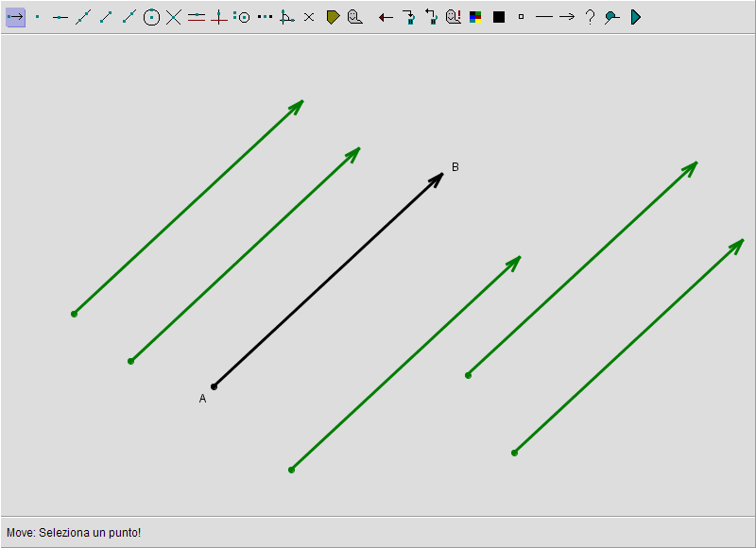Screen dimensions: 756x548
Task: Select the ghost Hide objects tool
Action: coord(355,17)
